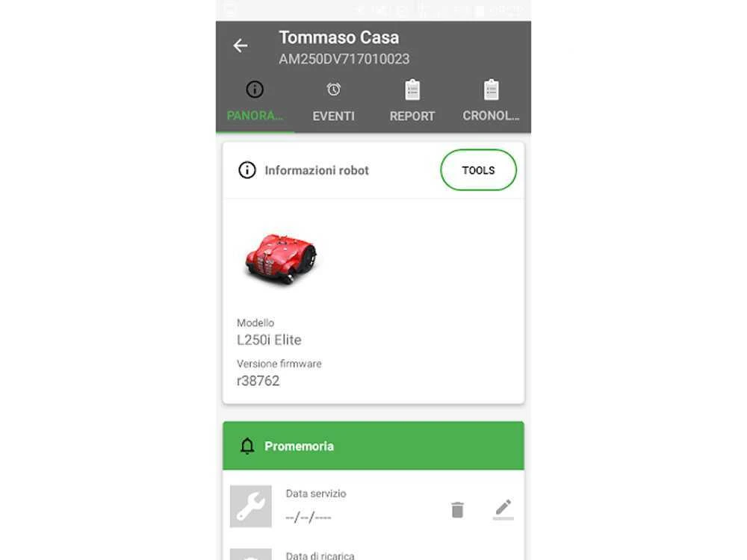Go back using the arrow icon
Image resolution: width=747 pixels, height=560 pixels.
(x=240, y=46)
